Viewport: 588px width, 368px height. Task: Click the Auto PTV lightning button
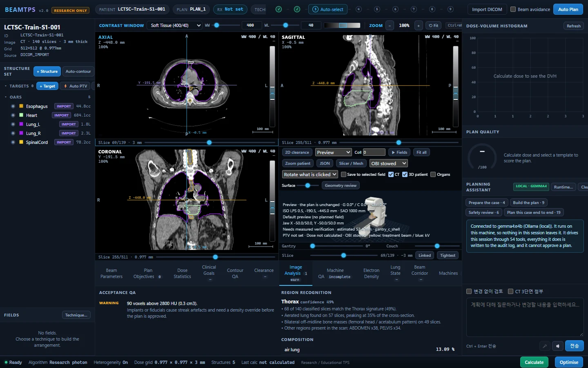(x=76, y=86)
